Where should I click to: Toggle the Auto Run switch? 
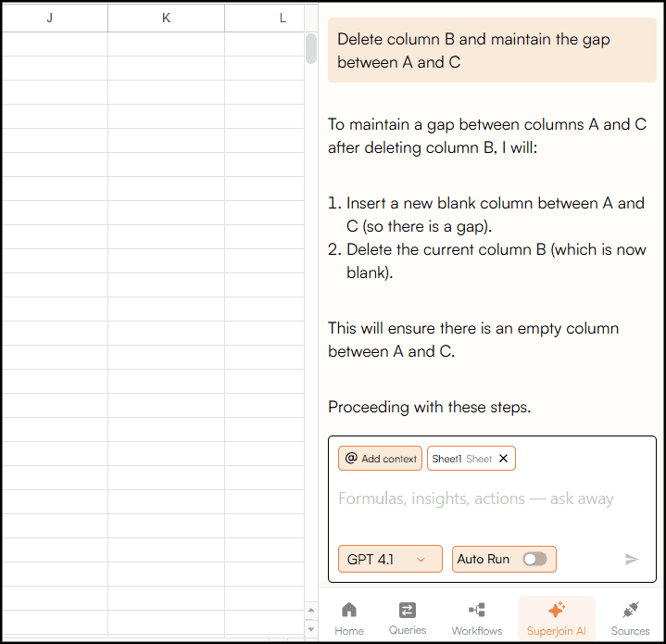(x=534, y=559)
